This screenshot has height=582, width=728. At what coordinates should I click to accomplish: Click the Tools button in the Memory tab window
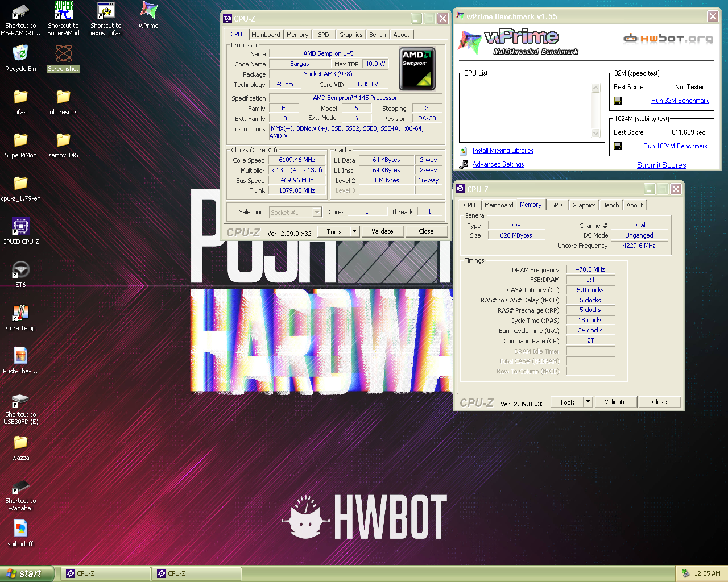pos(568,402)
